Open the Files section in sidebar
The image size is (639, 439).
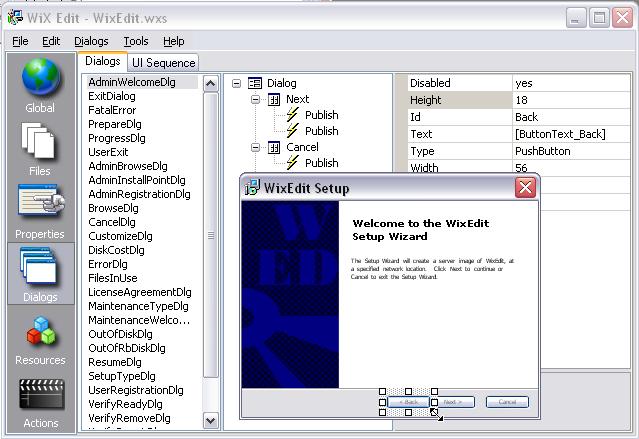40,150
